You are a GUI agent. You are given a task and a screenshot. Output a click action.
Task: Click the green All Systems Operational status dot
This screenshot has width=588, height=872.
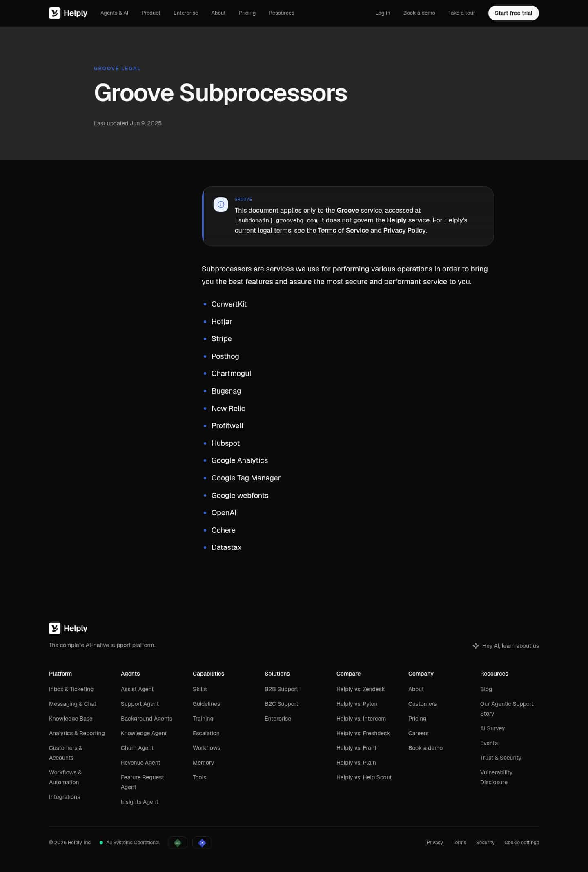(101, 843)
